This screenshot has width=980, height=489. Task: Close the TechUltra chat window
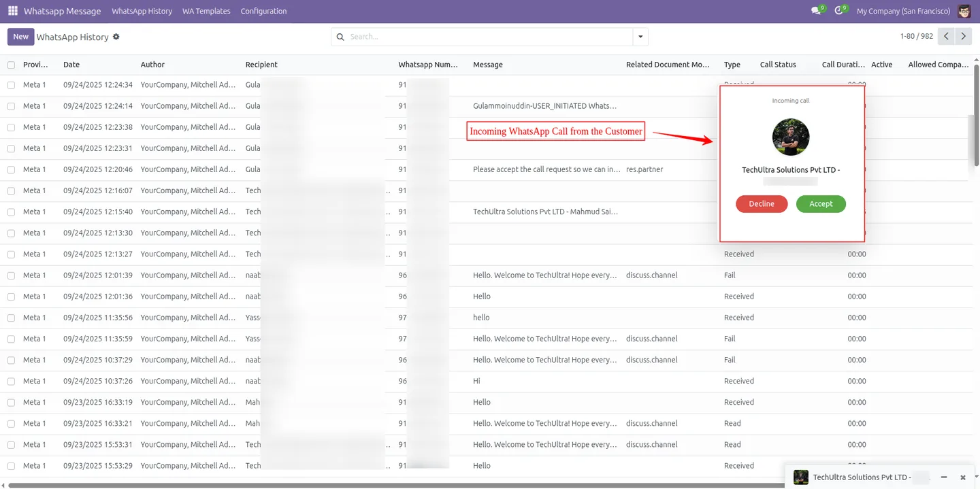963,477
